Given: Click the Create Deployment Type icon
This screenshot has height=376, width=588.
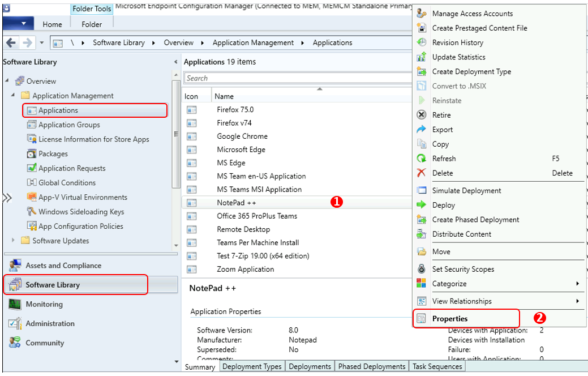Looking at the screenshot, I should (422, 71).
